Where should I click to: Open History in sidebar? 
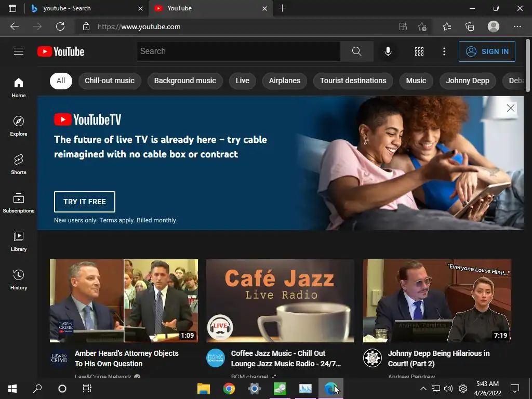19,280
